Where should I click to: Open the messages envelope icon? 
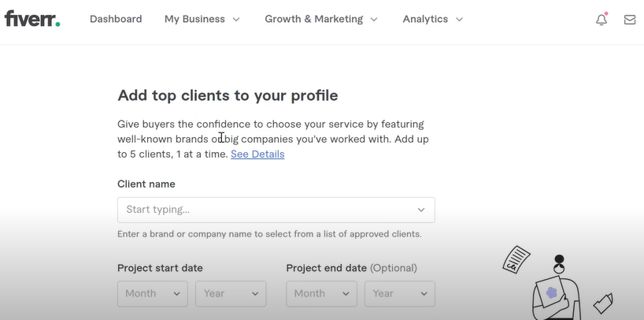(x=630, y=20)
